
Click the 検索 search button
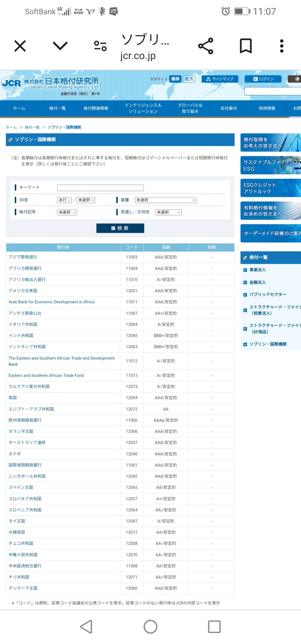[x=120, y=228]
